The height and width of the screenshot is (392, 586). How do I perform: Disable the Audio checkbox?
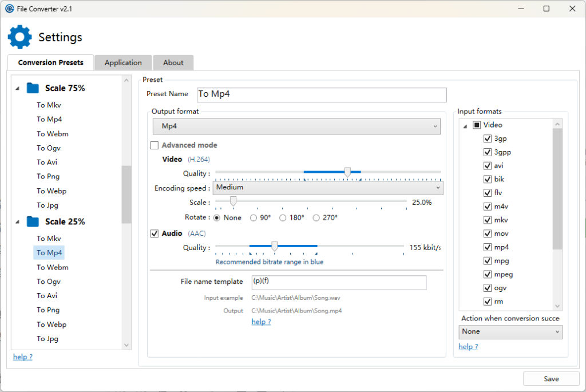(155, 233)
